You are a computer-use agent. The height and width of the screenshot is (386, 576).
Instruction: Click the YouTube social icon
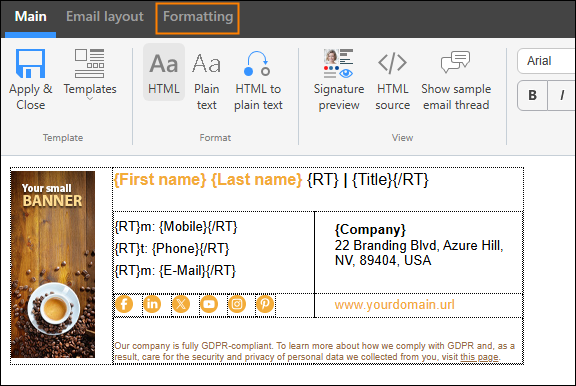pyautogui.click(x=209, y=304)
